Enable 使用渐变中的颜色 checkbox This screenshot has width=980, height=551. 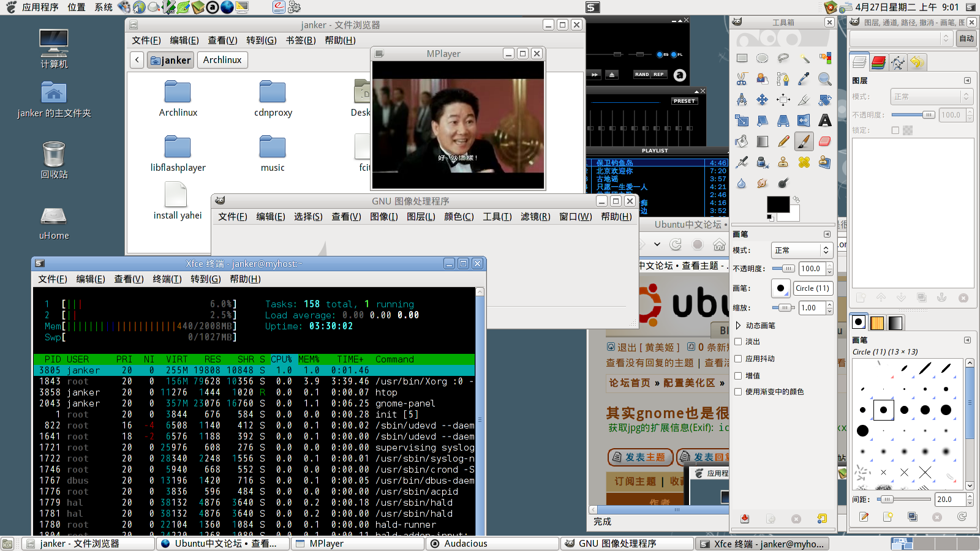click(738, 392)
